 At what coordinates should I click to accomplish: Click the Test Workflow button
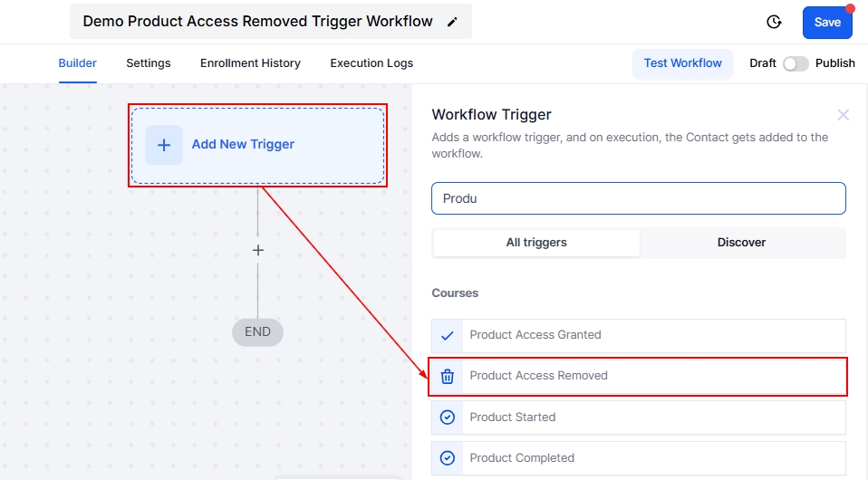682,63
